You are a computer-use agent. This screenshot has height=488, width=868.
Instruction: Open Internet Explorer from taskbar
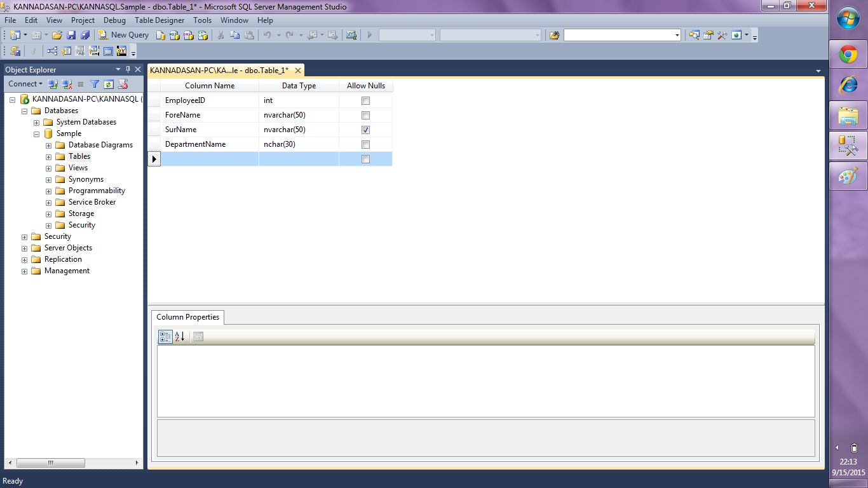coord(848,85)
